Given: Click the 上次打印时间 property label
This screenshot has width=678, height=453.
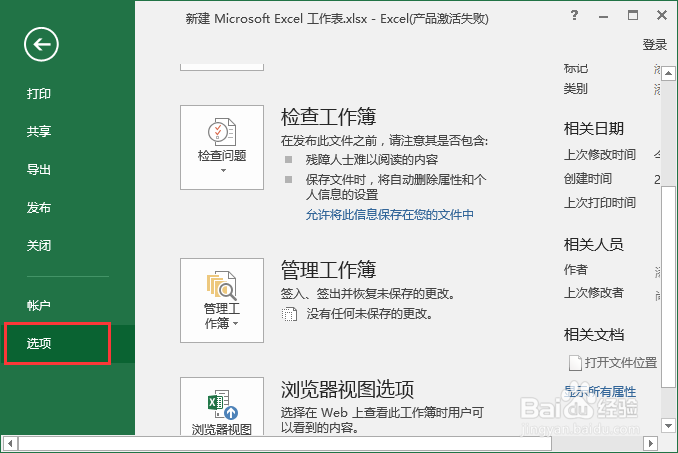Looking at the screenshot, I should 600,202.
